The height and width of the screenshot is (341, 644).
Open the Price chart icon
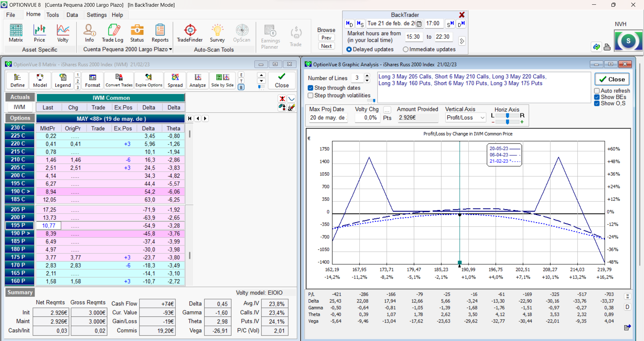[x=39, y=33]
